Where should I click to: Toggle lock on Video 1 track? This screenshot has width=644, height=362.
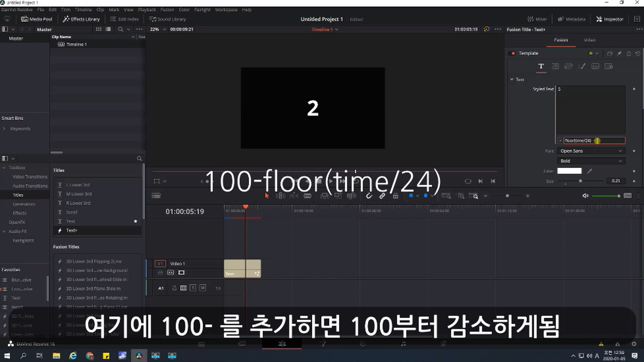(160, 273)
